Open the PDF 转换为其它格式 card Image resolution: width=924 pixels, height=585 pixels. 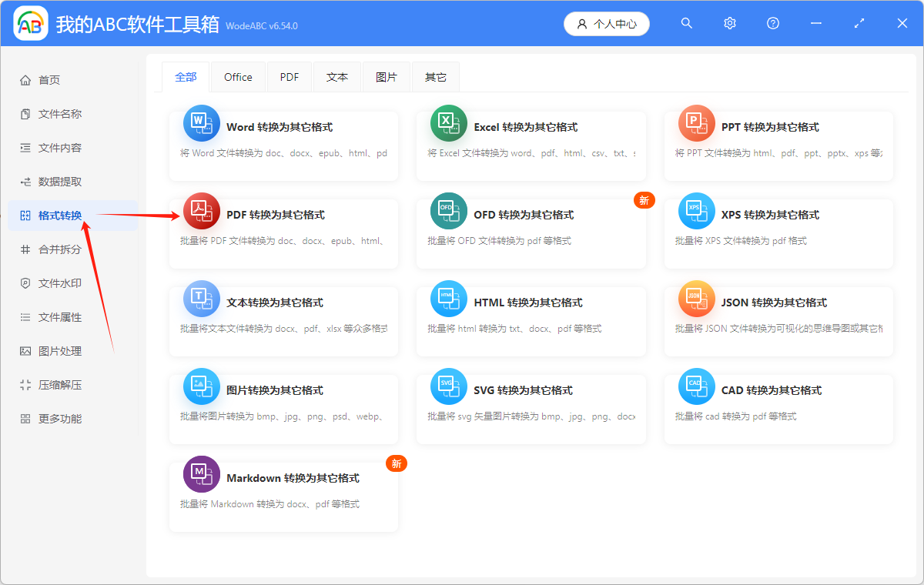[283, 228]
